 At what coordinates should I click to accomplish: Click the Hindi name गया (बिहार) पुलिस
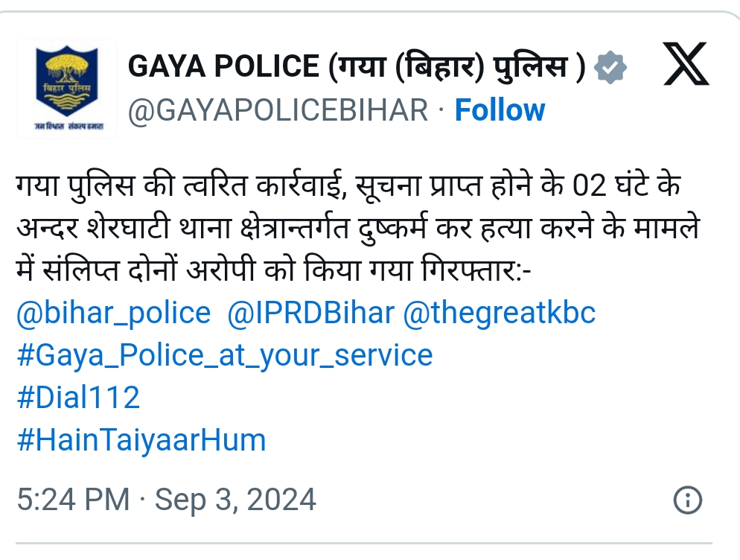coord(457,66)
